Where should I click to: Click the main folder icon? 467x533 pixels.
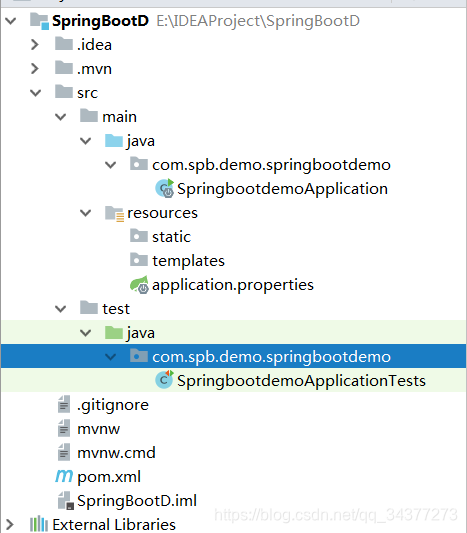click(x=89, y=116)
